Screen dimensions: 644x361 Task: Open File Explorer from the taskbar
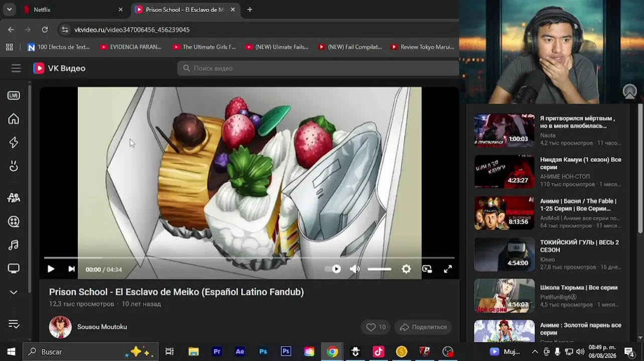pyautogui.click(x=194, y=351)
